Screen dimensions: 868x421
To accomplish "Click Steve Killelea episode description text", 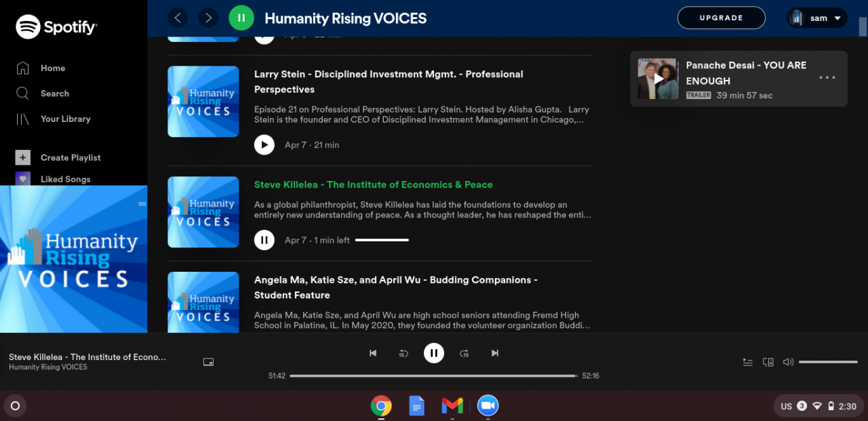I will (x=423, y=209).
